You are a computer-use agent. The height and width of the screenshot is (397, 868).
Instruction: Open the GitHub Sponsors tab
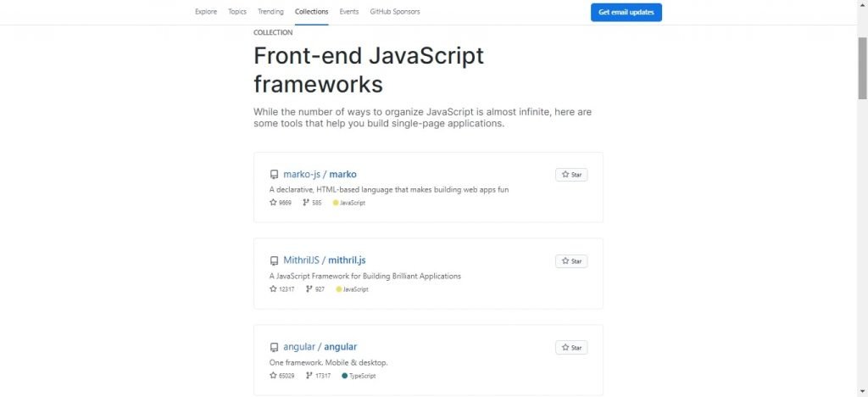tap(395, 12)
